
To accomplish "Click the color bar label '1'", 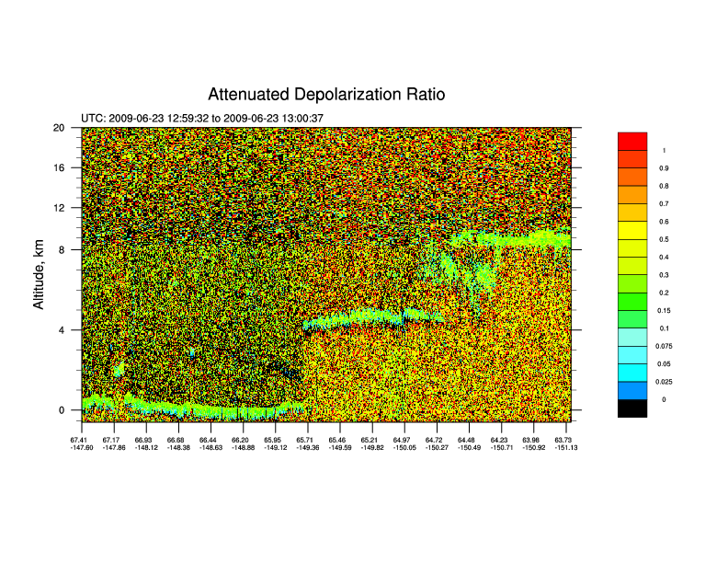I will [x=664, y=150].
